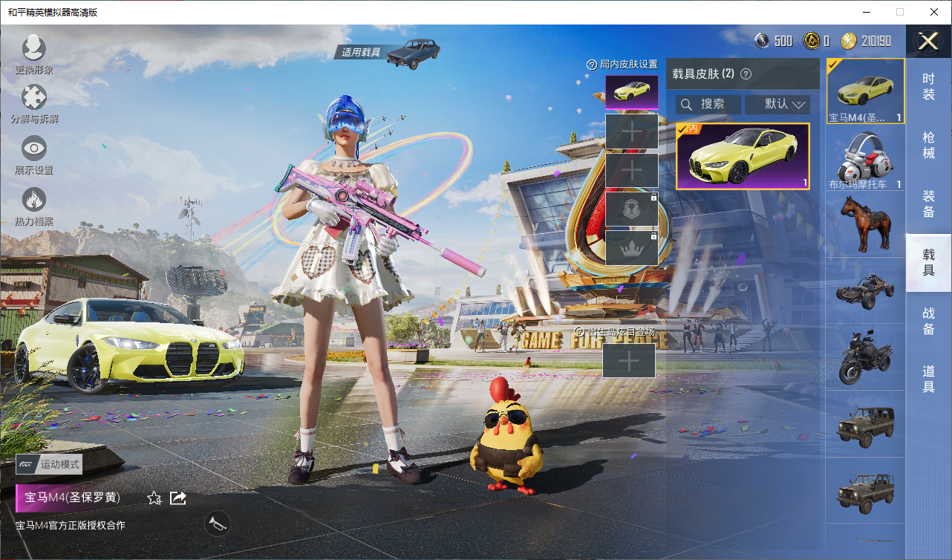Click the 出生岛炫目登场 label
Image resolution: width=952 pixels, height=560 pixels.
pos(622,331)
